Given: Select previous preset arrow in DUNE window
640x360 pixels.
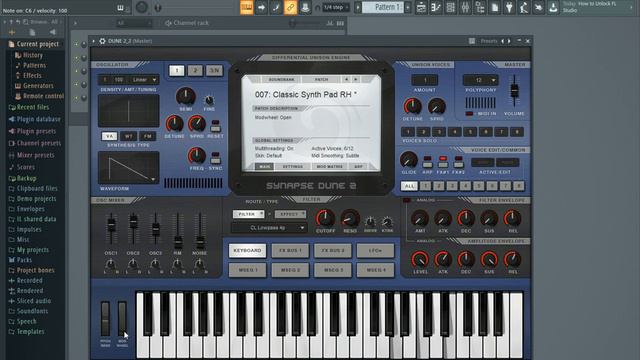Looking at the screenshot, I should [502, 41].
